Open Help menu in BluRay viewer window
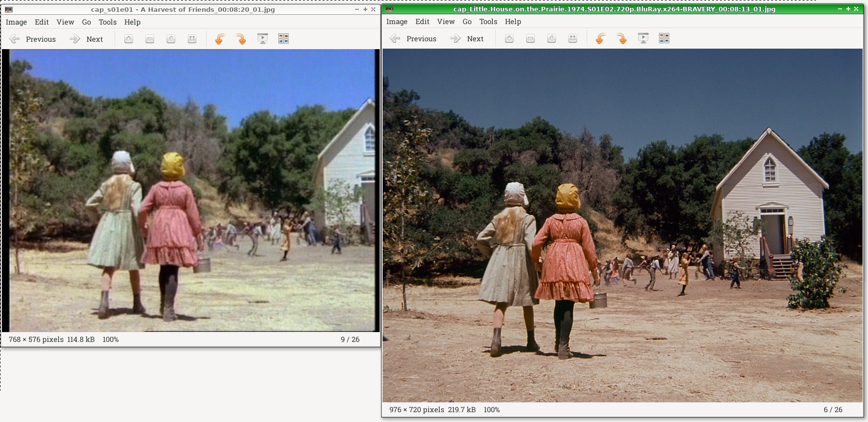The width and height of the screenshot is (868, 422). pos(513,22)
